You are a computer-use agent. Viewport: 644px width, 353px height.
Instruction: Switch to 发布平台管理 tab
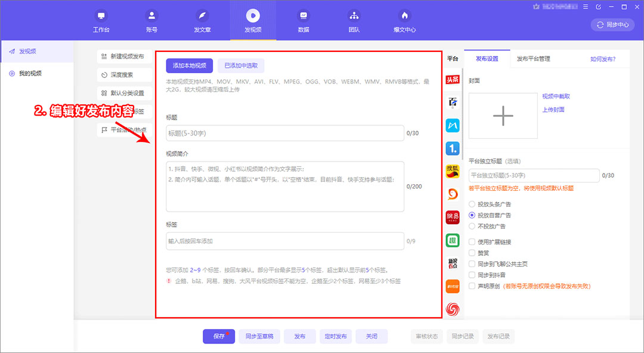(x=533, y=59)
